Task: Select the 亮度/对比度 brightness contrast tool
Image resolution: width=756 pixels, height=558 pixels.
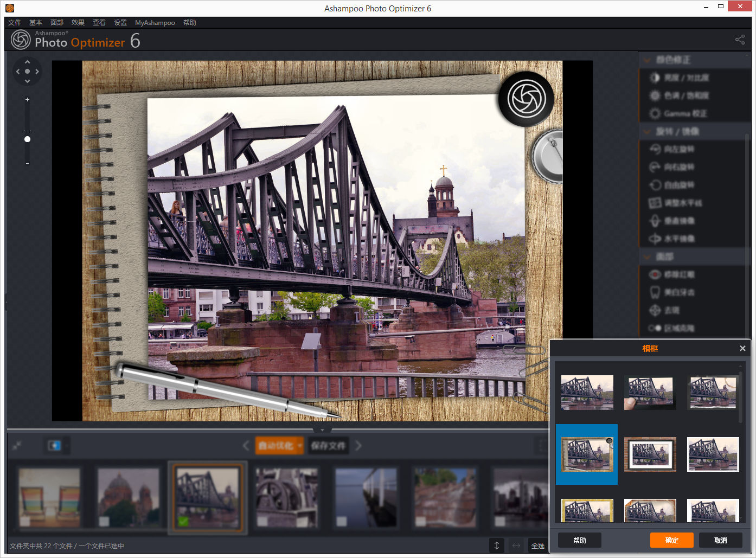Action: click(x=679, y=78)
